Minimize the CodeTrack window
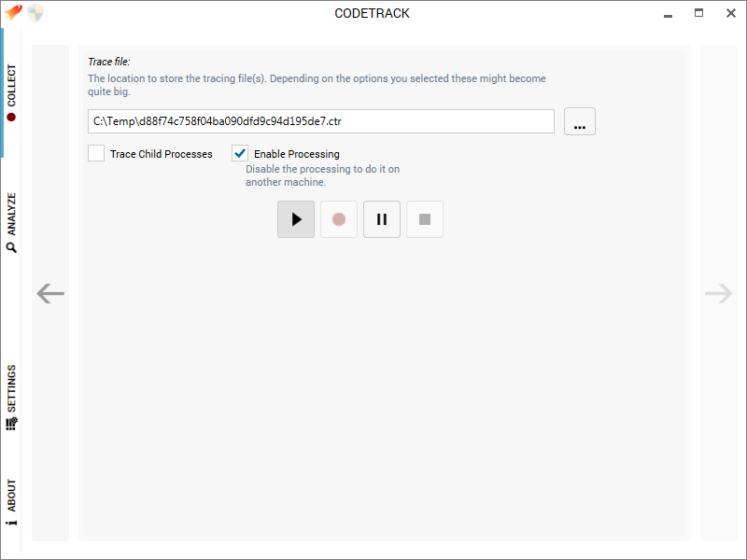747x560 pixels. pyautogui.click(x=668, y=14)
